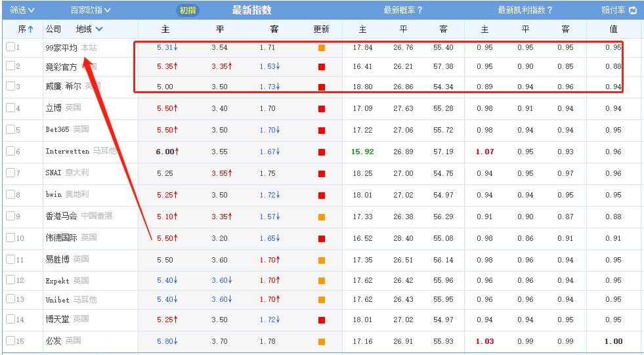Screen dimensions: 644x355
Task: Click Interwetten's home odds 6.00
Action: [x=165, y=152]
